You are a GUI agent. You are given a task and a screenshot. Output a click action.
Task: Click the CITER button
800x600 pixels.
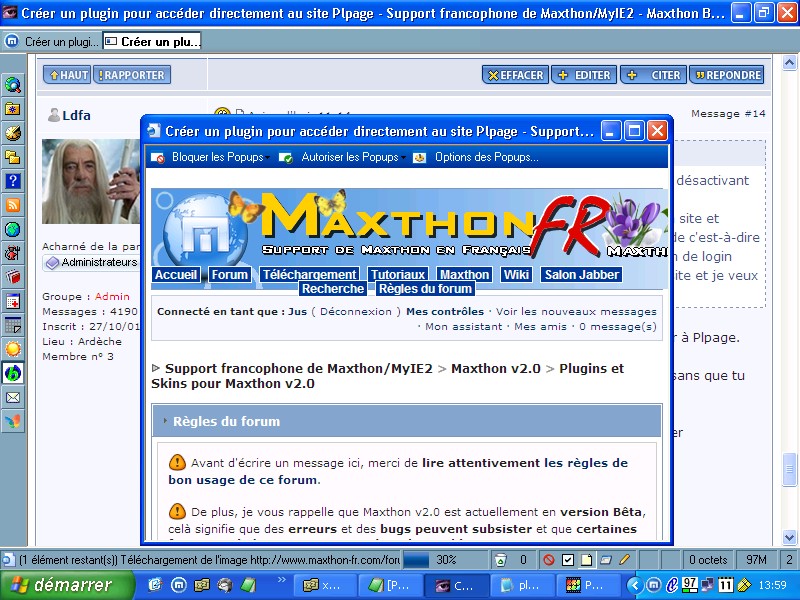click(654, 75)
